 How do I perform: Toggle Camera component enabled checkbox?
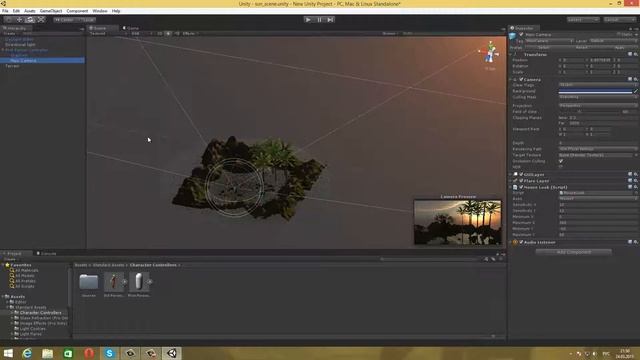521,79
